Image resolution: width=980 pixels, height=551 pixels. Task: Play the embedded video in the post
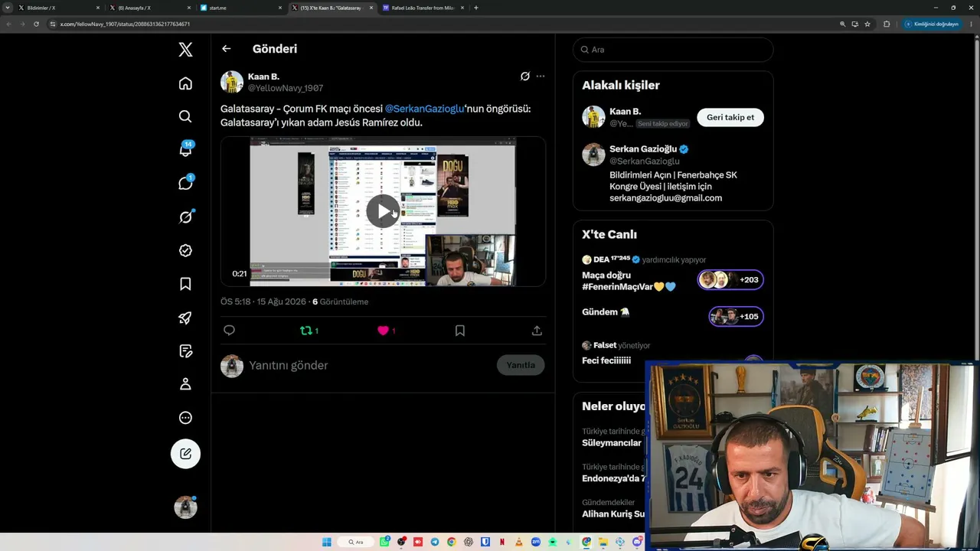pos(383,211)
